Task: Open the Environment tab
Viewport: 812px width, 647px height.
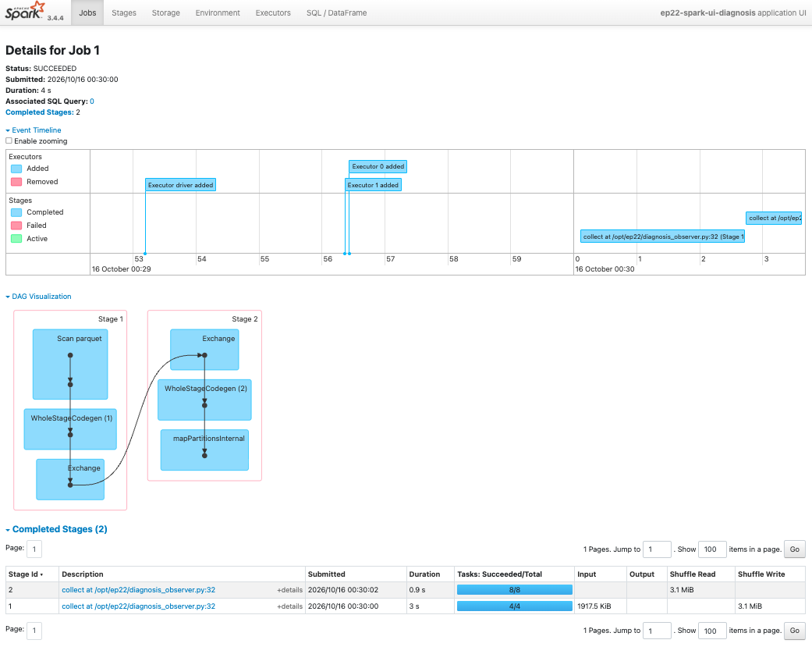Action: pyautogui.click(x=218, y=12)
